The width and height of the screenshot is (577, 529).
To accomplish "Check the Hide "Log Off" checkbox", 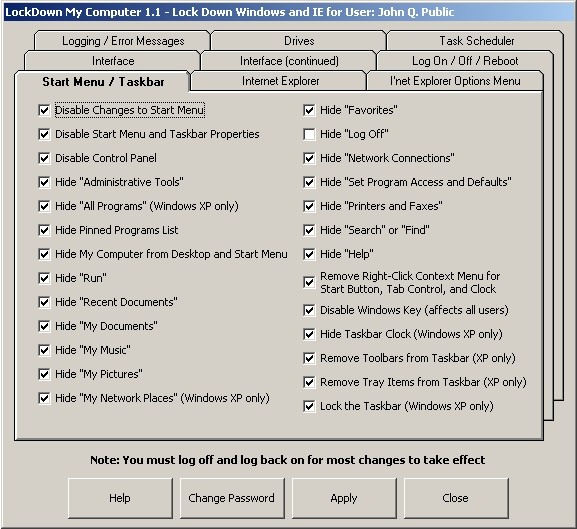I will pyautogui.click(x=309, y=134).
